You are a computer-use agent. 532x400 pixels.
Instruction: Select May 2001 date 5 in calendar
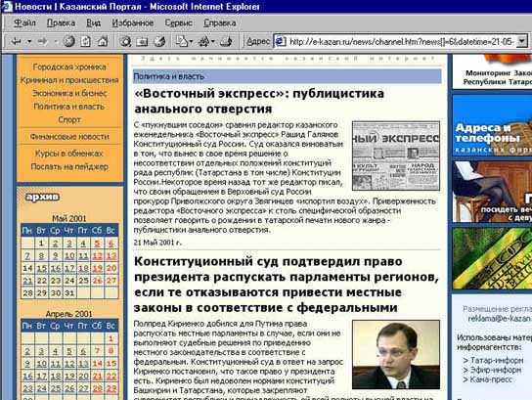97,244
